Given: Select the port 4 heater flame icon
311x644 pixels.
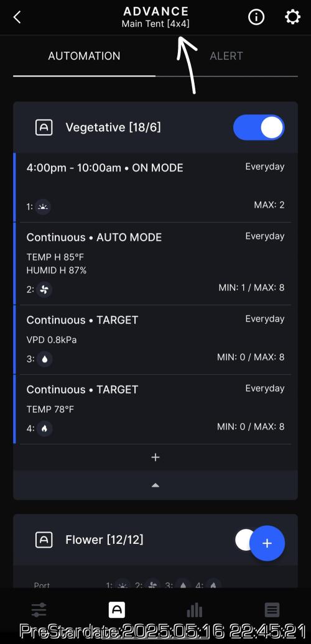Looking at the screenshot, I should pos(44,428).
